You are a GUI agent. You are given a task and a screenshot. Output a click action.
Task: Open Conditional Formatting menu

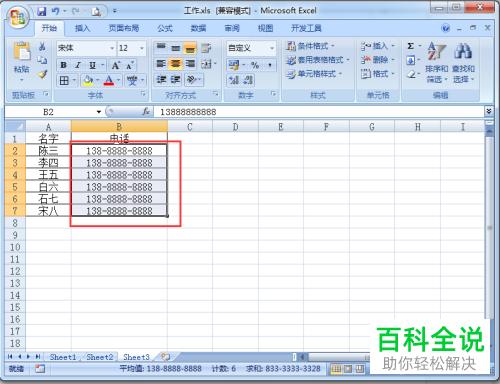[310, 46]
